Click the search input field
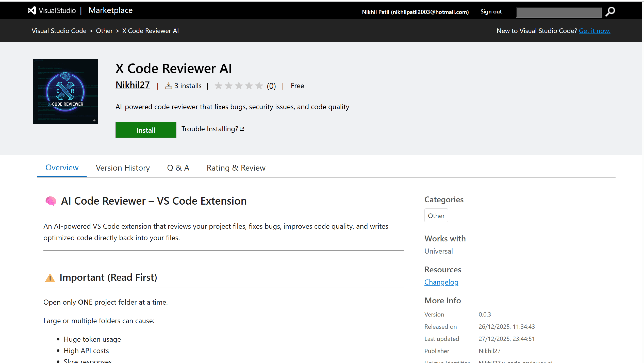The image size is (644, 363). point(558,12)
